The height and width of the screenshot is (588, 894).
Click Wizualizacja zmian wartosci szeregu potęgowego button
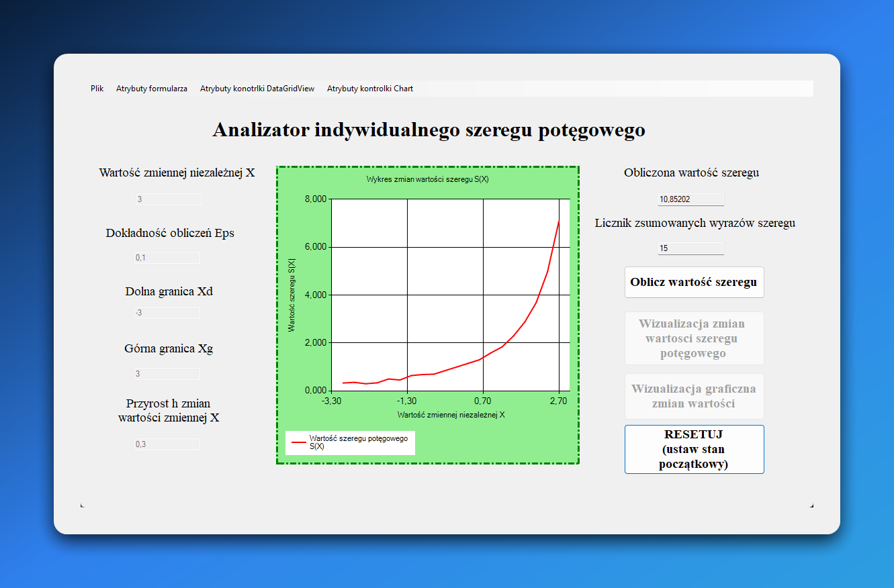point(694,338)
